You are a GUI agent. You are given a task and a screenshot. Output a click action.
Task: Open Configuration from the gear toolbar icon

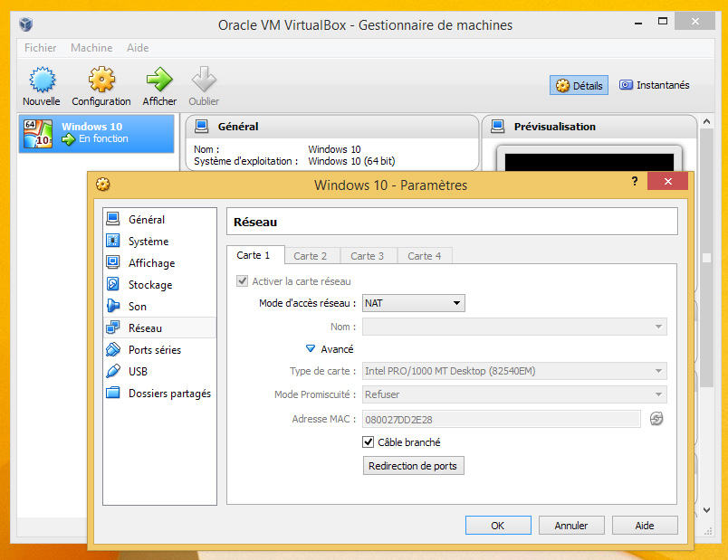tap(101, 81)
